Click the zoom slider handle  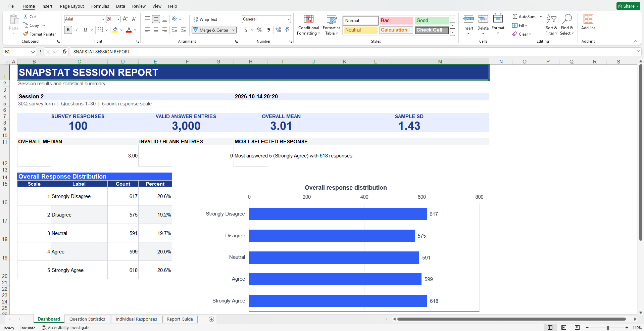coord(608,328)
